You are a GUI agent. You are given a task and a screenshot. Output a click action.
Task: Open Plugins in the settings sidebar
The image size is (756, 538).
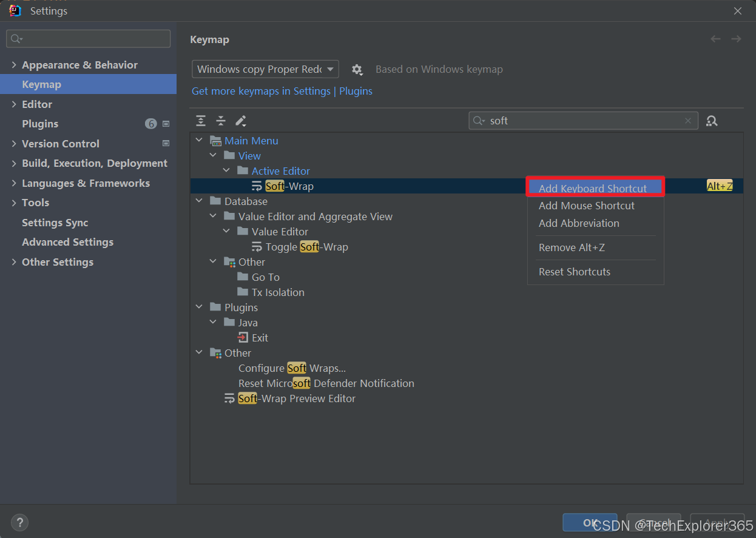pyautogui.click(x=40, y=124)
